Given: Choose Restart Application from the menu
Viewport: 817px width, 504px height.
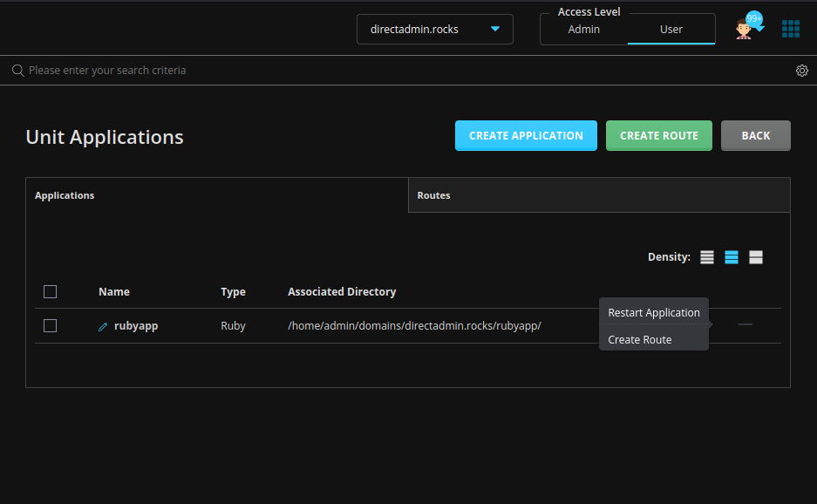Looking at the screenshot, I should point(653,312).
